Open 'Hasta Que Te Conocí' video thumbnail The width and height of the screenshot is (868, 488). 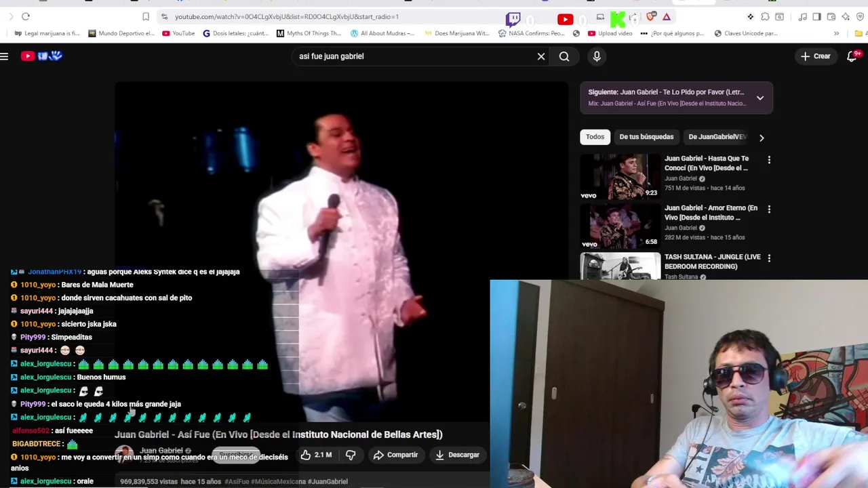pyautogui.click(x=620, y=176)
